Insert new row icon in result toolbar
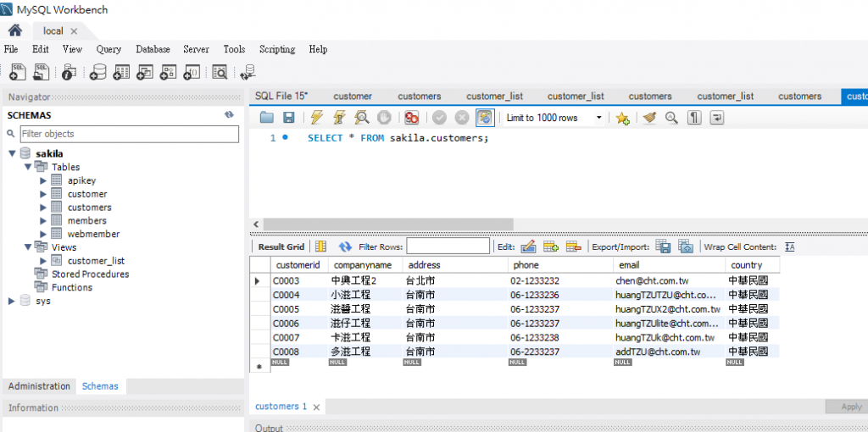868x432 pixels. [551, 246]
